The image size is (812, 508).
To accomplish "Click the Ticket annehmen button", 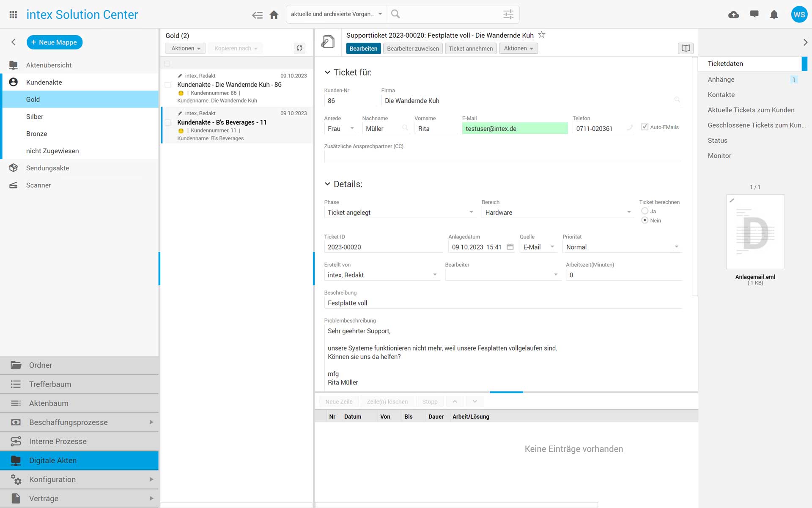I will (470, 49).
